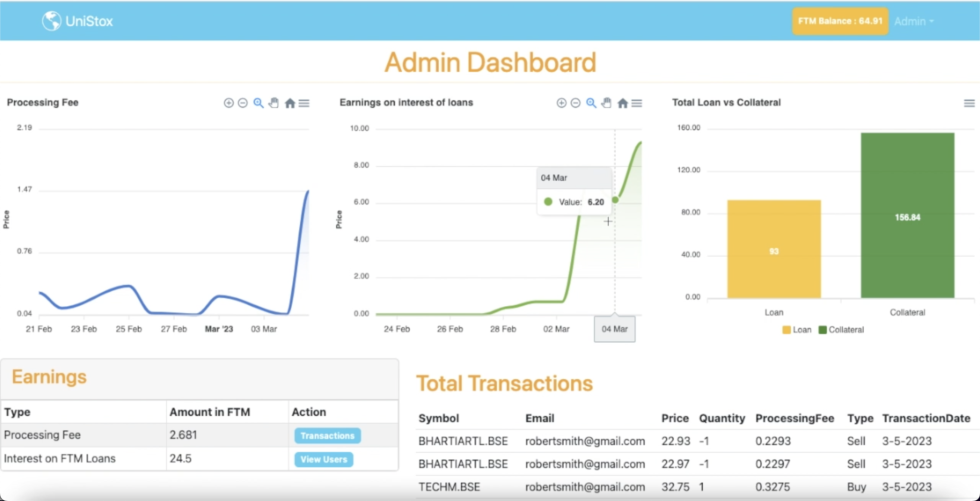Reset zoom home icon on Earnings interest chart

623,103
